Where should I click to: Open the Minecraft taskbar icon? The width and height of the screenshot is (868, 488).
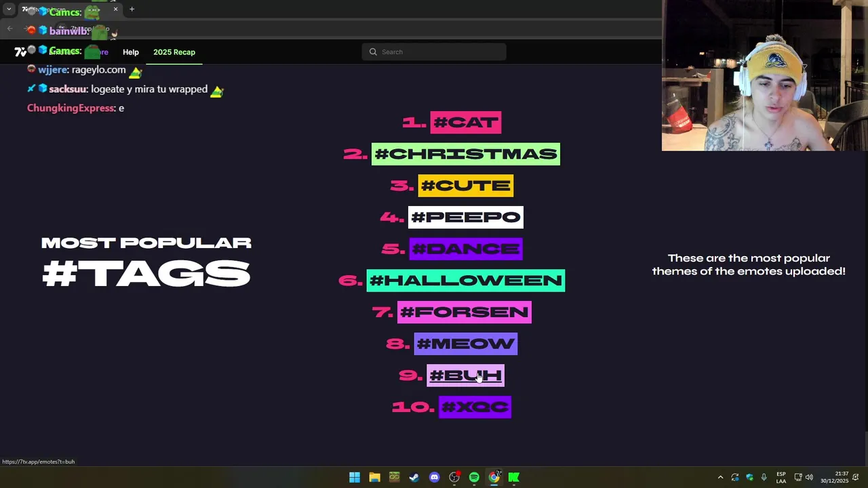(x=395, y=478)
